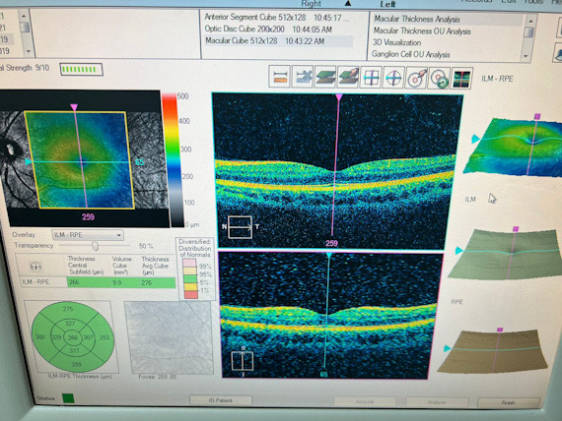The height and width of the screenshot is (421, 562).
Task: Open the layer editing tool with pencil
Action: (x=348, y=77)
